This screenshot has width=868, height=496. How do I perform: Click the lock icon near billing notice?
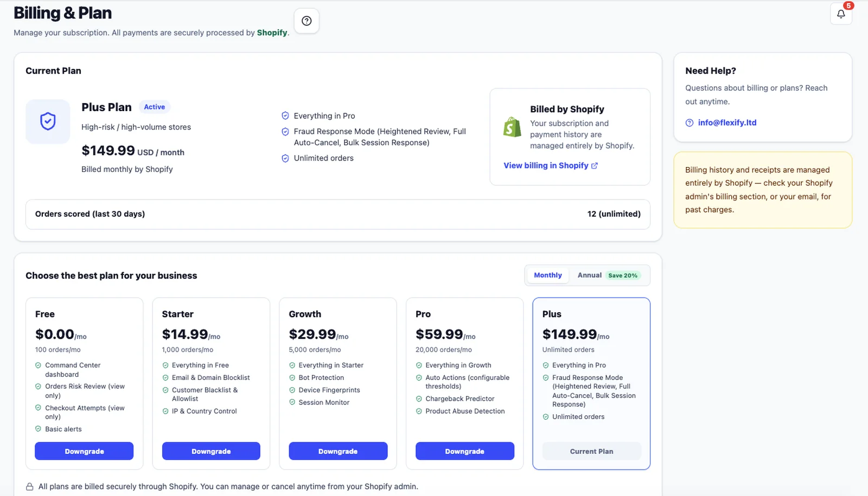pyautogui.click(x=30, y=487)
